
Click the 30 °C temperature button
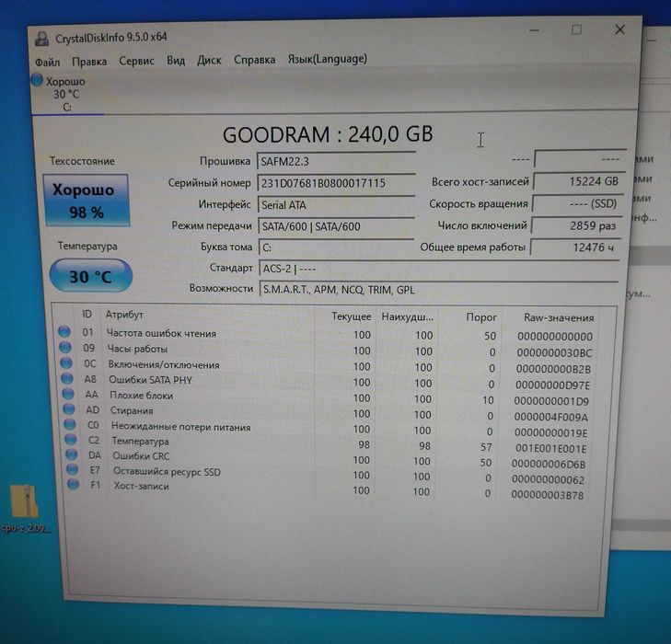pyautogui.click(x=91, y=276)
